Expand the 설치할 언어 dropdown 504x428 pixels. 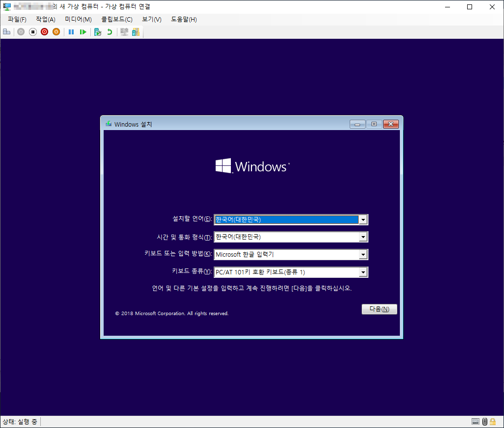point(363,219)
